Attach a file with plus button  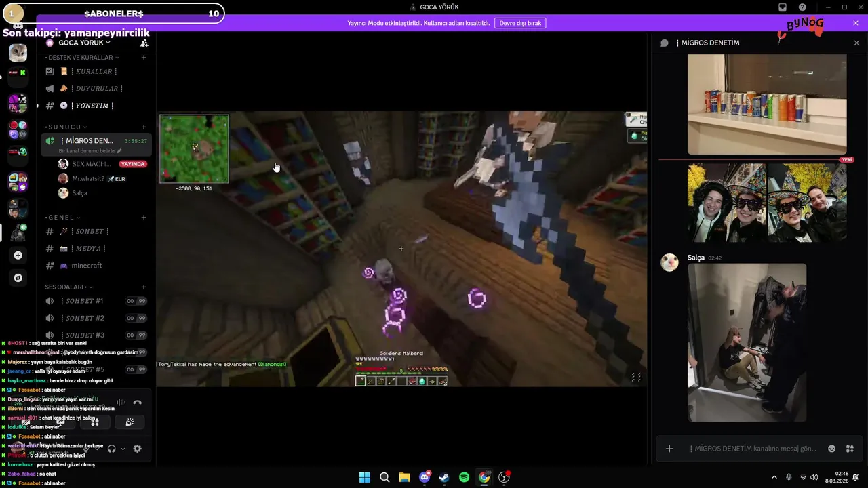pos(669,449)
